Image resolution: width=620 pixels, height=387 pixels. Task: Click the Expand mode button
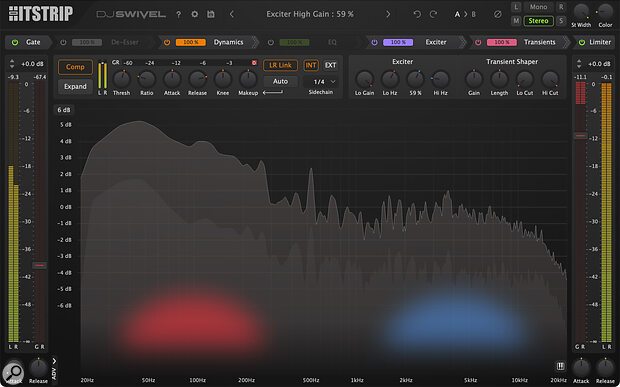pos(75,86)
